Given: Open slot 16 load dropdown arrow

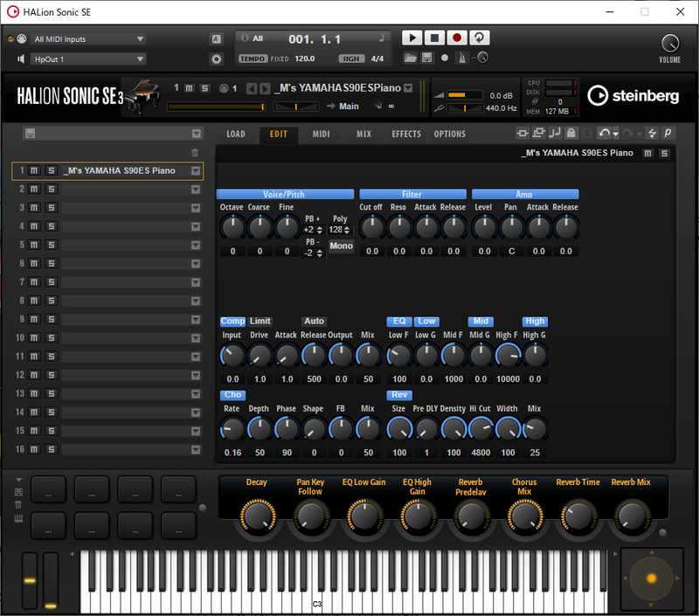Looking at the screenshot, I should [x=195, y=450].
